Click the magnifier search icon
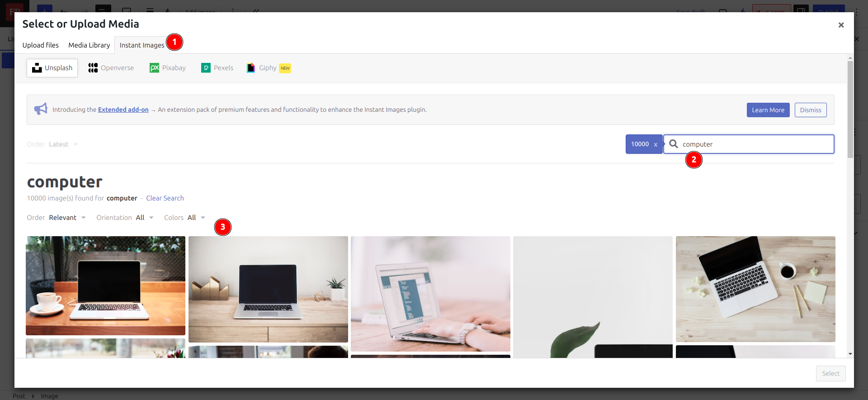Screen dimensions: 868x400 click(x=674, y=144)
